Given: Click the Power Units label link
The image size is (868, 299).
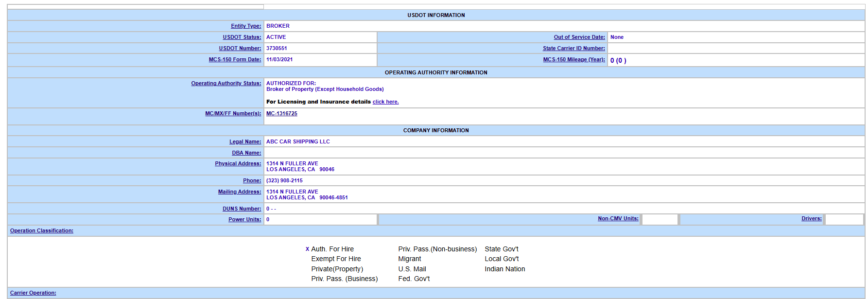Looking at the screenshot, I should pyautogui.click(x=245, y=220).
